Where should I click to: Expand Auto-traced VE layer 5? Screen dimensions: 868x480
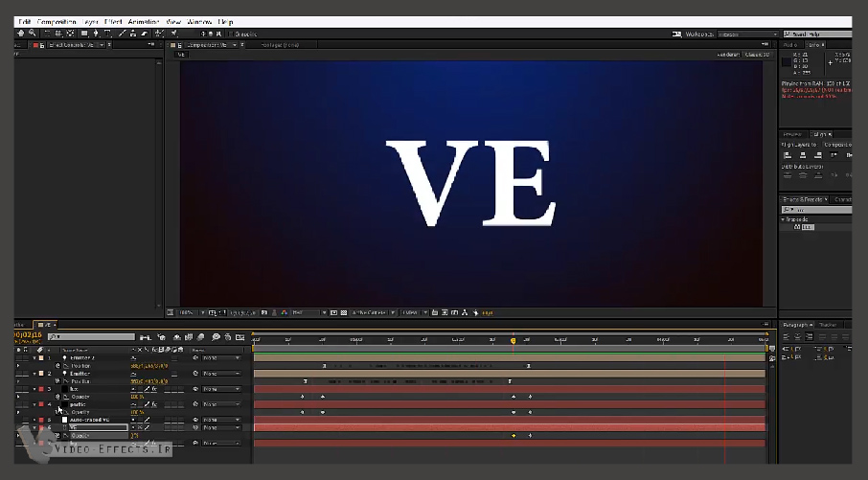pos(34,420)
